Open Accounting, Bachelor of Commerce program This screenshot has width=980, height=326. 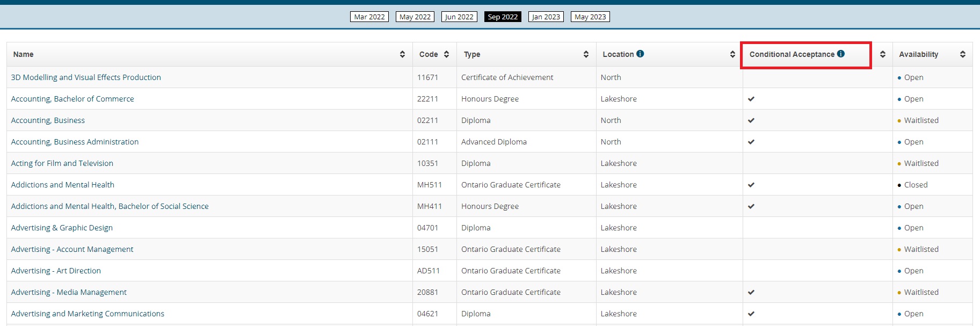click(72, 99)
